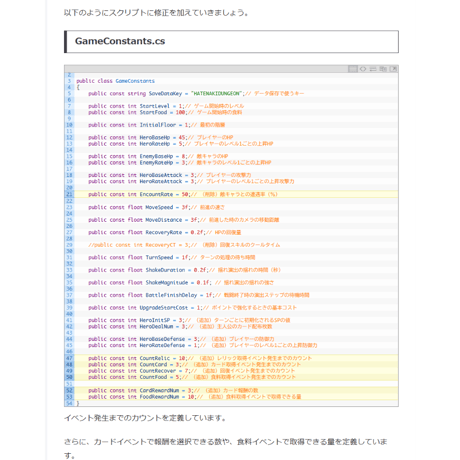
Task: Select the EnemyRateHp constant line
Action: click(179, 162)
